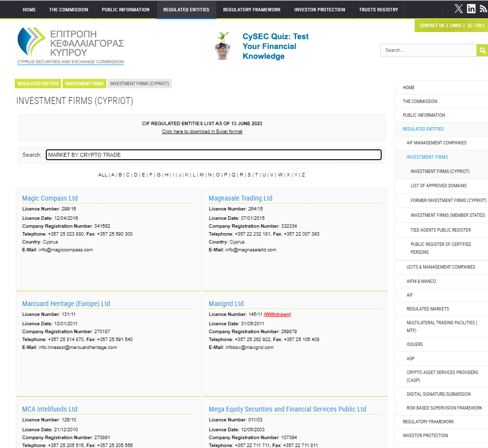Viewport: 488px width, 448px height.
Task: Open the X (Twitter) social icon
Action: tap(458, 9)
